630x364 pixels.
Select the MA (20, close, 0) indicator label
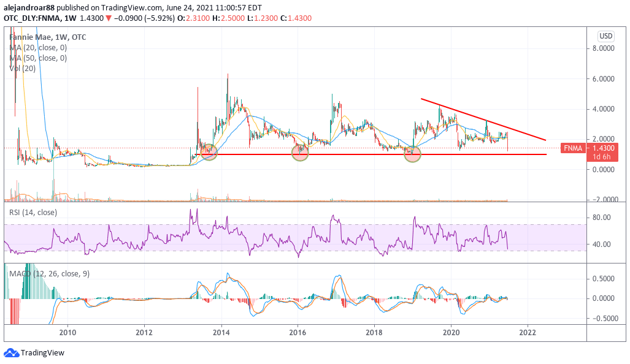(38, 47)
